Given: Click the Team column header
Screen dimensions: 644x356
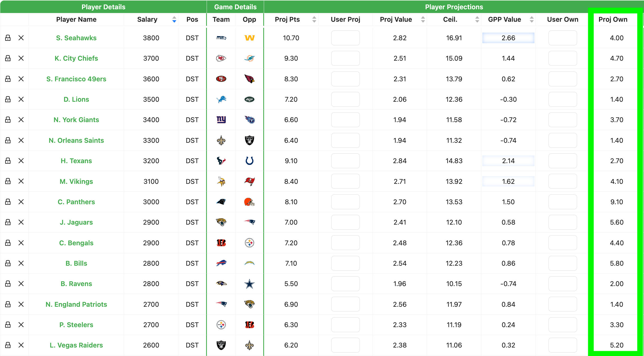Looking at the screenshot, I should click(x=221, y=19).
